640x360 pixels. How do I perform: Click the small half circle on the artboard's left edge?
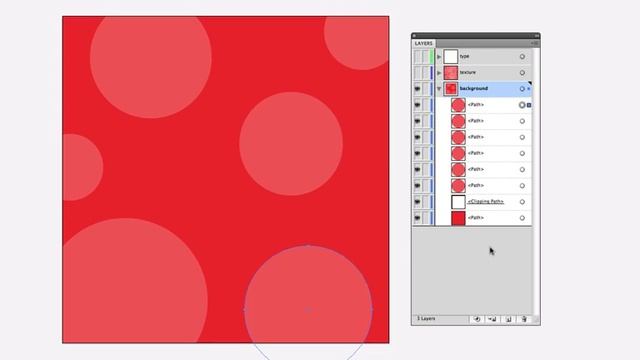83,167
